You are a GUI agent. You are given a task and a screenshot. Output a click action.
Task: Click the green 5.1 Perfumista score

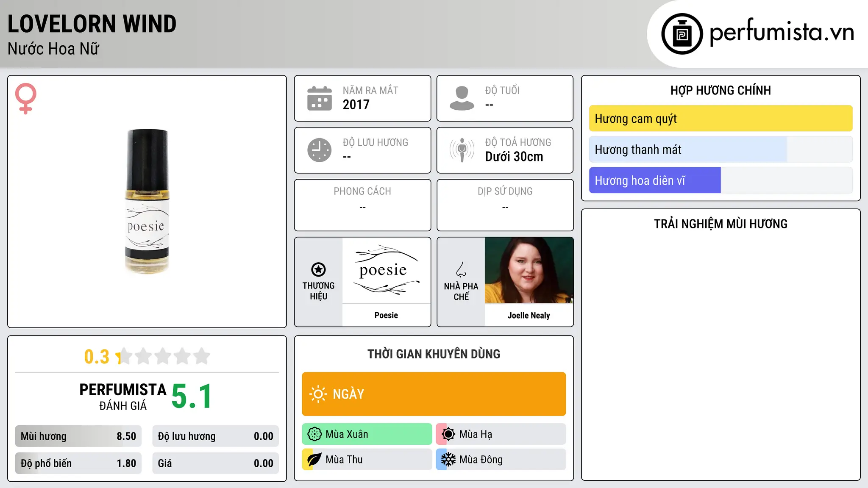[x=192, y=396]
